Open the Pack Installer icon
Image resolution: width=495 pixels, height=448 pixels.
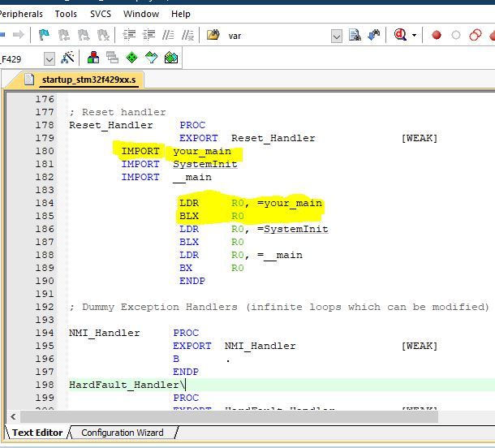pyautogui.click(x=170, y=58)
